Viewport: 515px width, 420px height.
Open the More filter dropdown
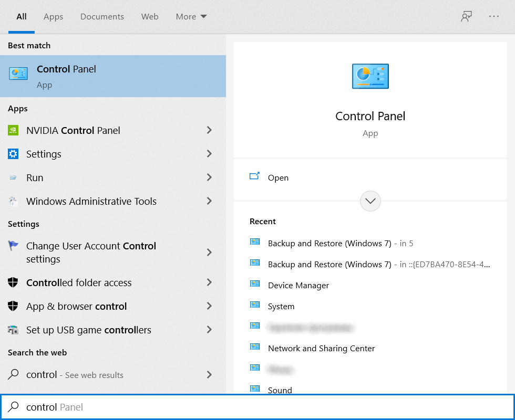(191, 16)
